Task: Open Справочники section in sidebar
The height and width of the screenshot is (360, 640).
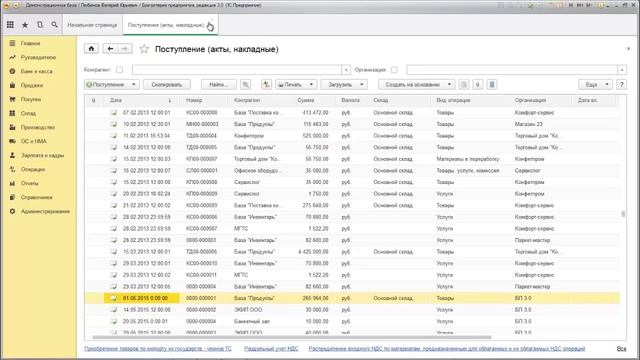Action: (36, 197)
